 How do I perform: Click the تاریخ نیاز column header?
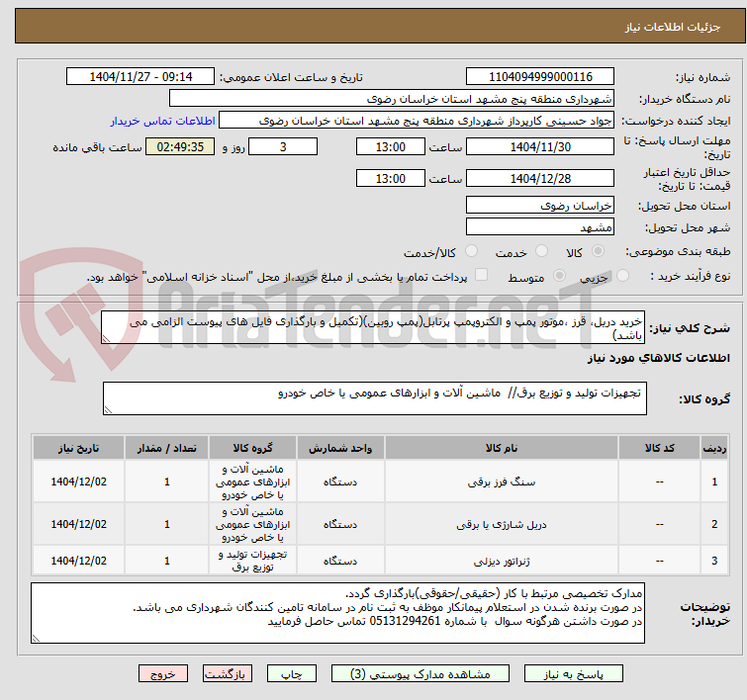click(78, 448)
